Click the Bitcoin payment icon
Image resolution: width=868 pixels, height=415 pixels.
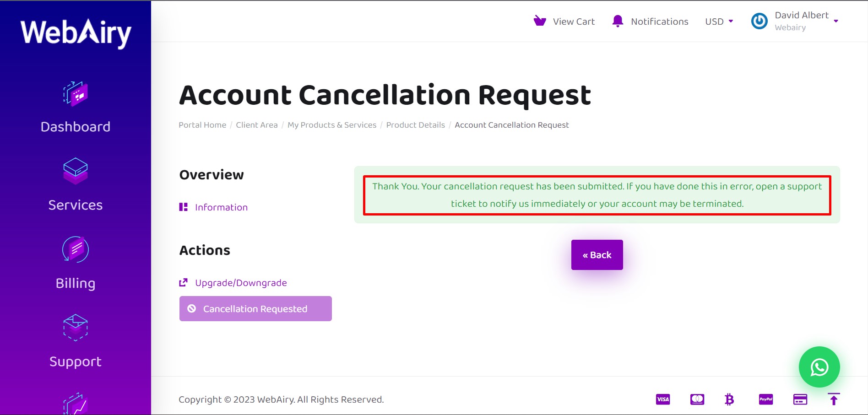click(x=729, y=399)
